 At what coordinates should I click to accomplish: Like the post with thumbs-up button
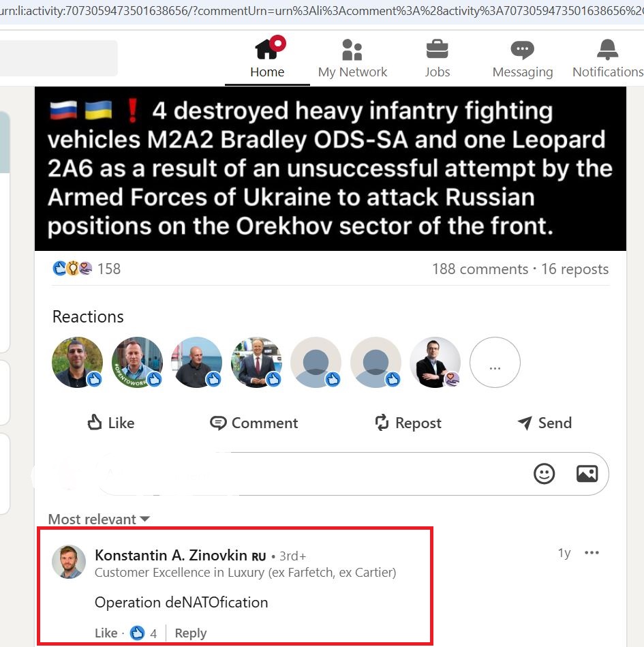click(x=111, y=423)
